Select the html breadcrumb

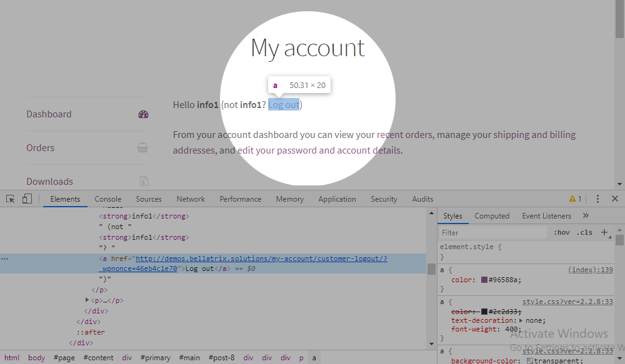coord(11,358)
